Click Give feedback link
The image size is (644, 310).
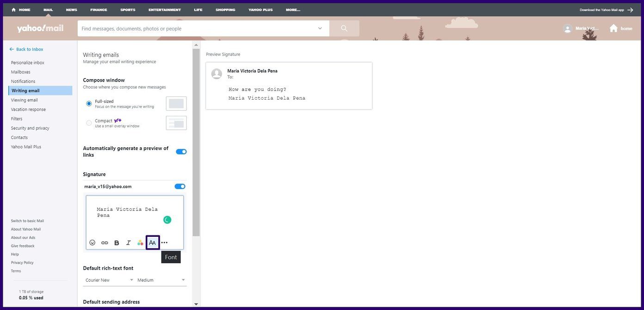[x=23, y=246]
